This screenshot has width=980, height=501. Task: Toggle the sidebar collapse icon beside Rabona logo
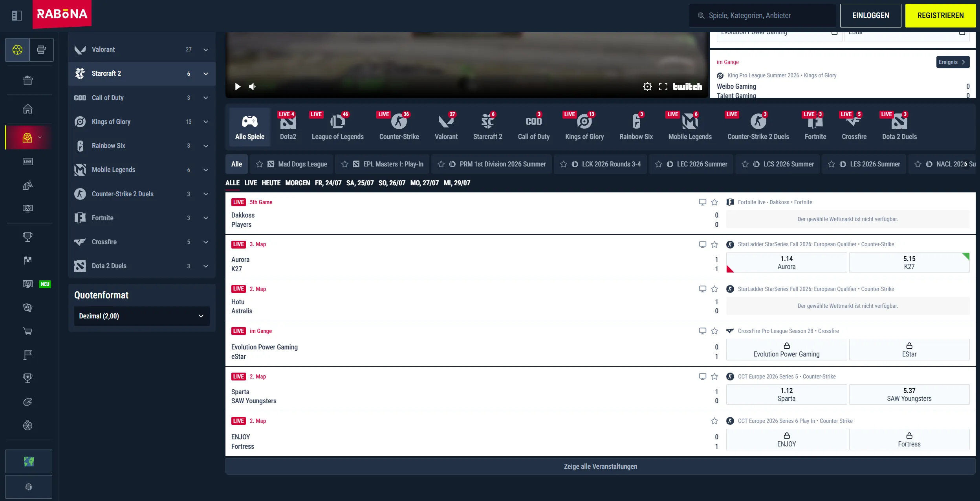pos(17,16)
